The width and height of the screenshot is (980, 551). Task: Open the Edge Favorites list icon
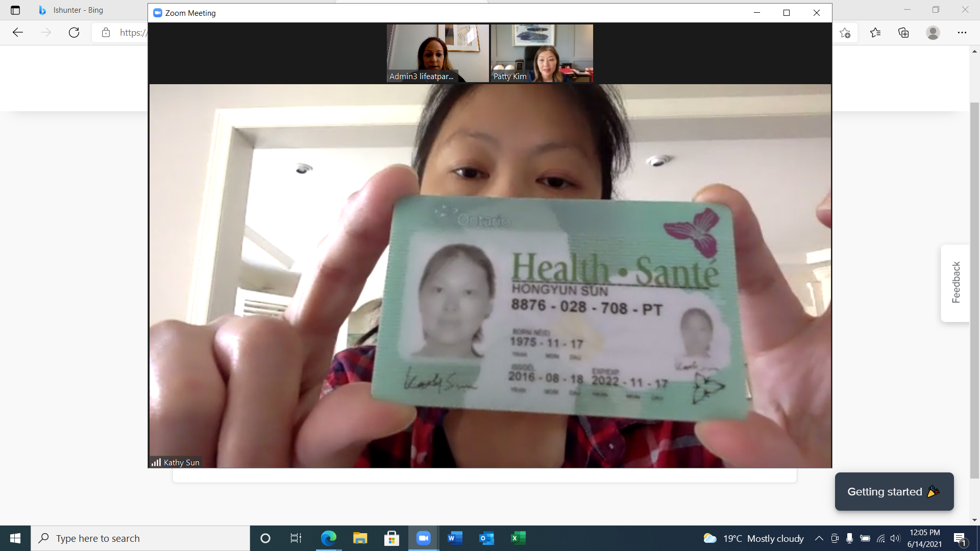[875, 33]
